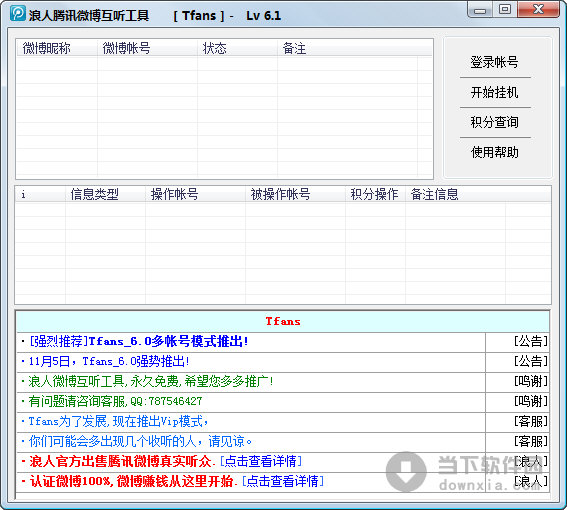Open announcement [强烈推荐]Tfans_6.0多帐号模式推出!

138,341
